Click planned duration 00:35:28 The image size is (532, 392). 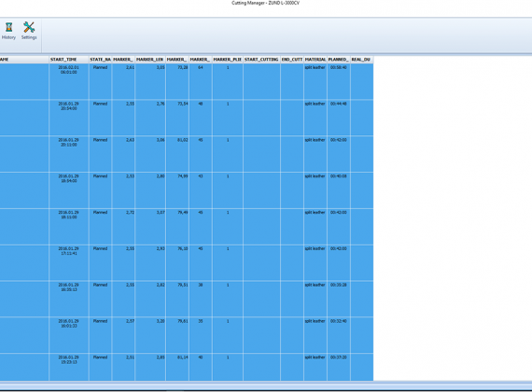[339, 285]
